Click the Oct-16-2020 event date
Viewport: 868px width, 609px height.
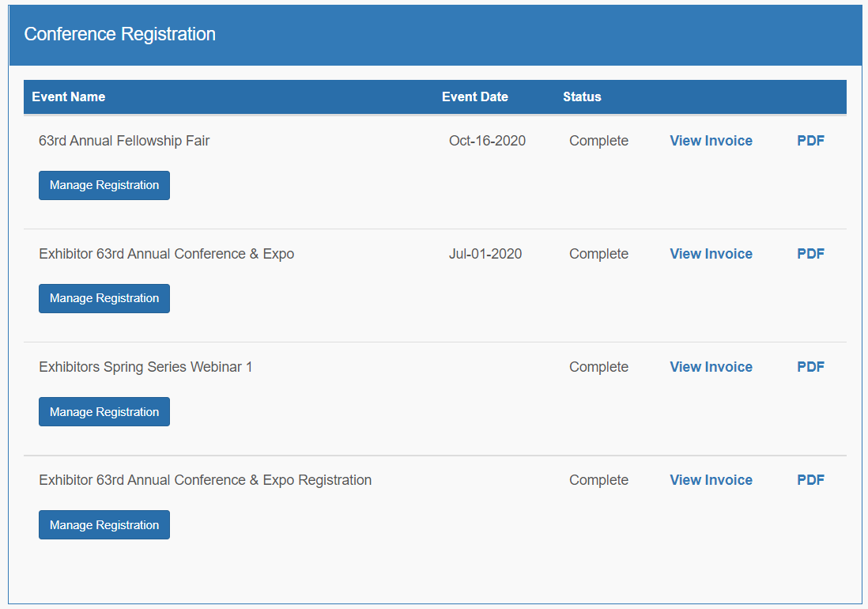coord(487,141)
